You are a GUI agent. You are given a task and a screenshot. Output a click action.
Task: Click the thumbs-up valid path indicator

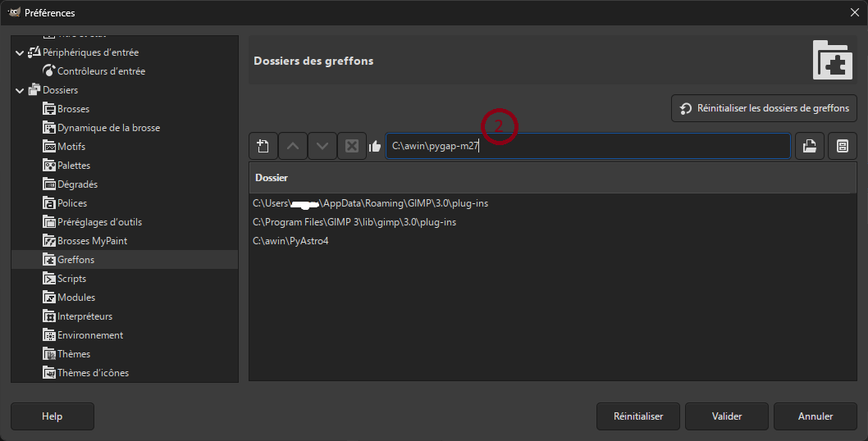pos(375,146)
